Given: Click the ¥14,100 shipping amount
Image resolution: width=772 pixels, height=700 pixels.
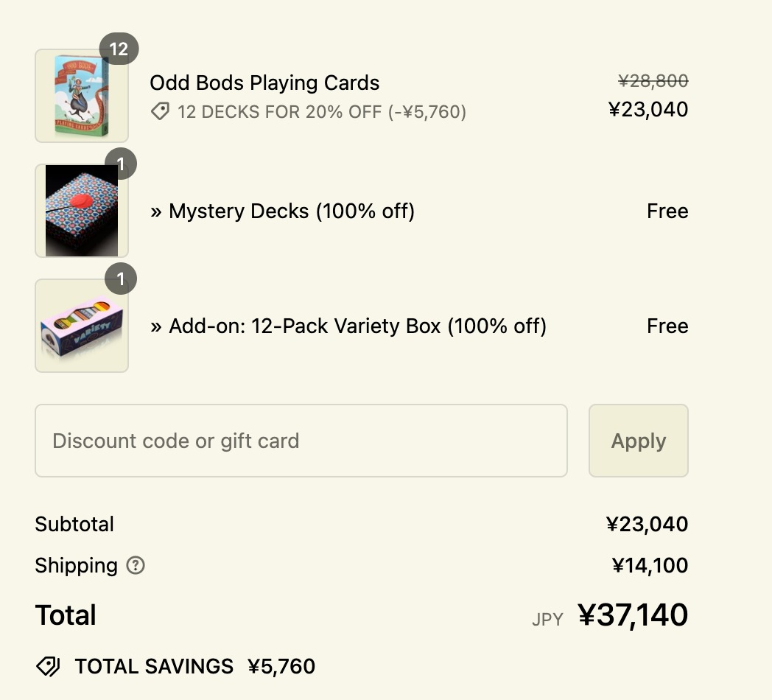Looking at the screenshot, I should (x=650, y=565).
